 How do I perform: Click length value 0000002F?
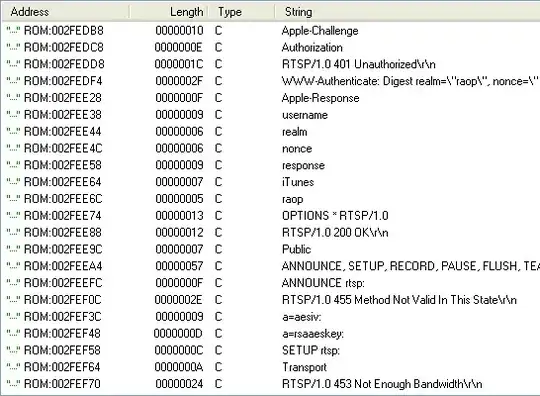[x=179, y=81]
